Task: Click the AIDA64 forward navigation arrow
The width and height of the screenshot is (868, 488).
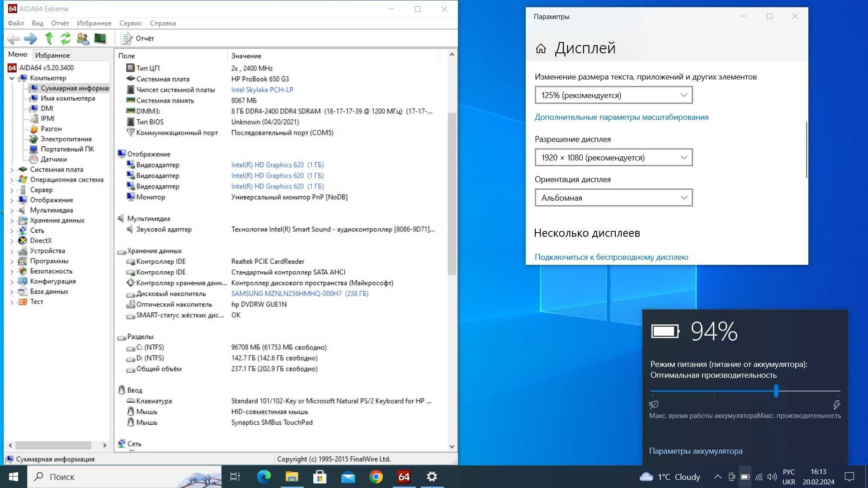Action: 31,39
